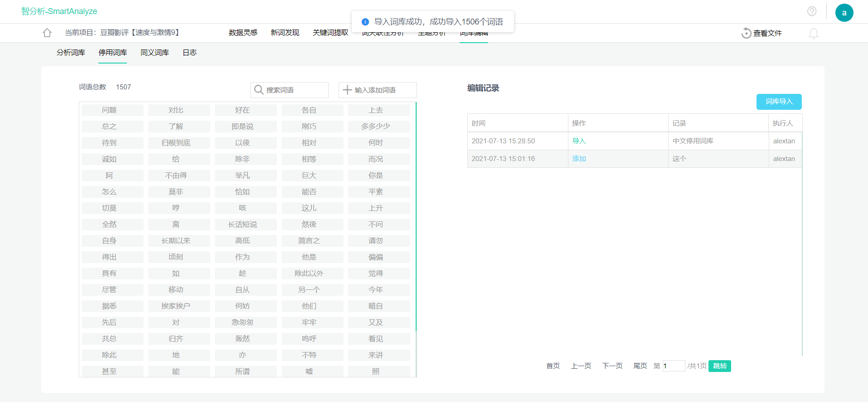Screen dimensions: 868x406
Task: Select the word 上去
Action: tap(379, 110)
